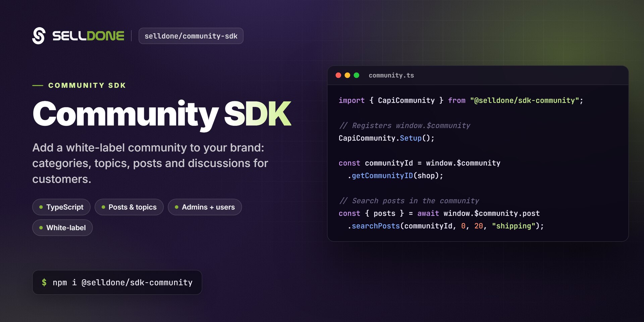Click the npm i @selldone/sdk-community command box
This screenshot has width=644, height=322.
point(117,282)
